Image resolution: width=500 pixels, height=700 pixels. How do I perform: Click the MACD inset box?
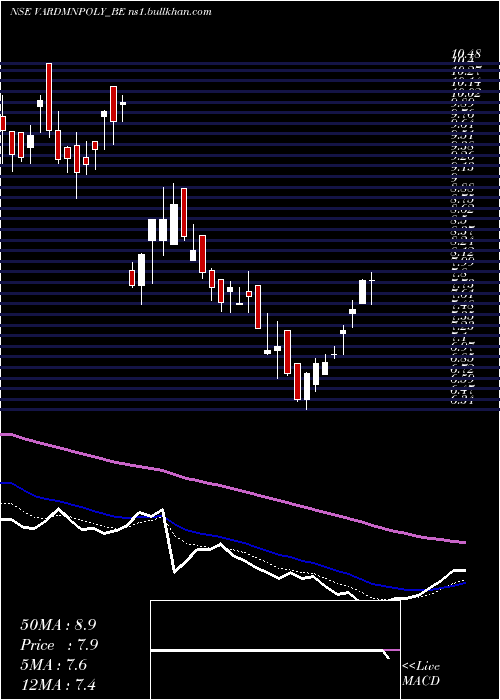[275, 650]
